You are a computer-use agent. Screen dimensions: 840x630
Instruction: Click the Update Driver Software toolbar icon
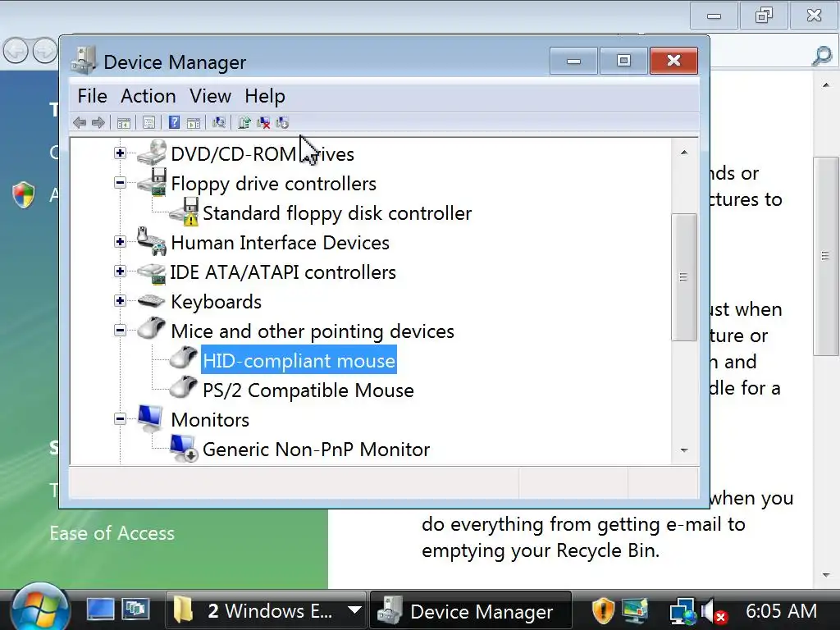click(x=244, y=123)
